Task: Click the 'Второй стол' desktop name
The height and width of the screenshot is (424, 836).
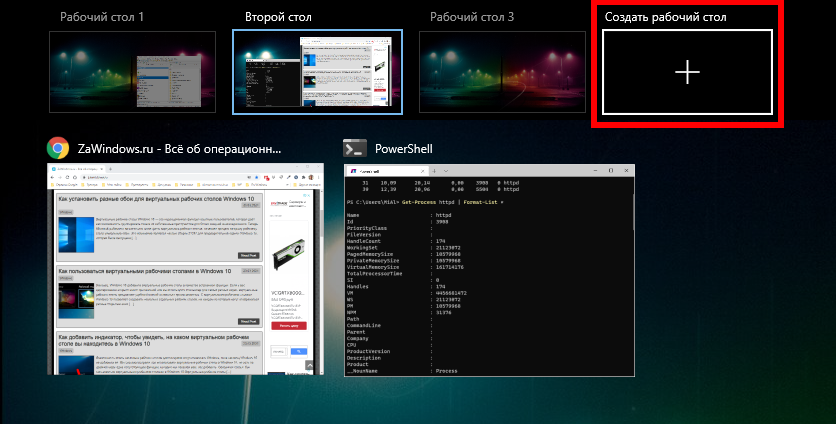Action: point(280,18)
